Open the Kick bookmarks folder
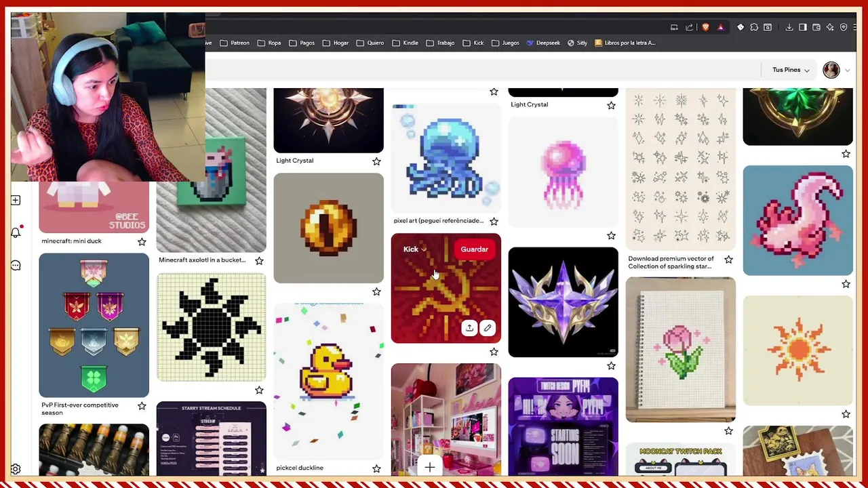Viewport: 868px width, 488px height. [x=473, y=43]
